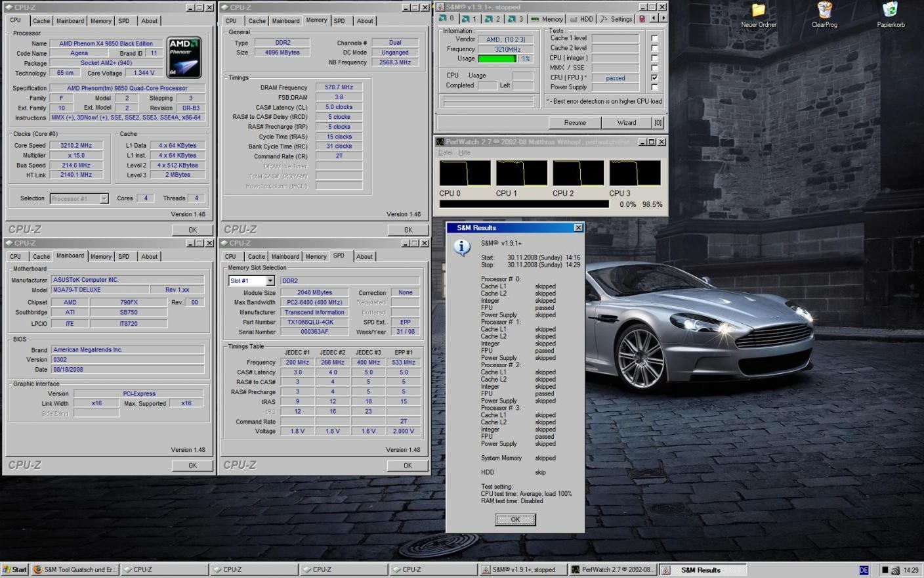Enable the Cache 2 level test checkbox

[654, 48]
